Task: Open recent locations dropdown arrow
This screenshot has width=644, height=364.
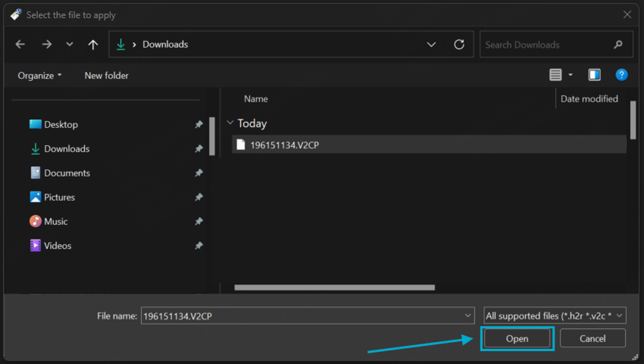Action: [69, 44]
